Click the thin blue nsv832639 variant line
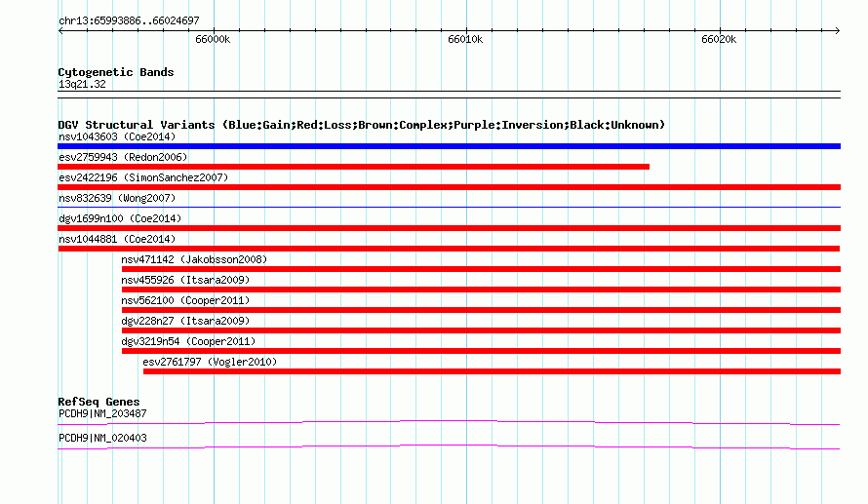 pyautogui.click(x=449, y=207)
